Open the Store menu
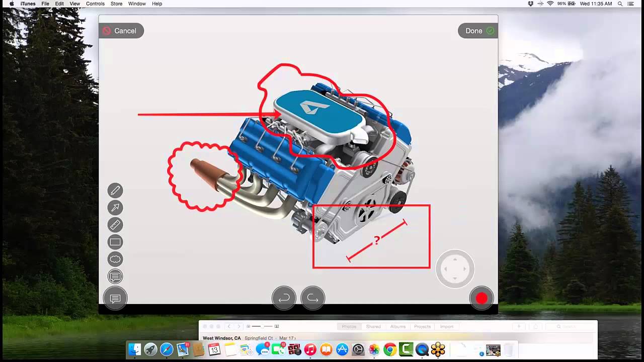 point(116,4)
